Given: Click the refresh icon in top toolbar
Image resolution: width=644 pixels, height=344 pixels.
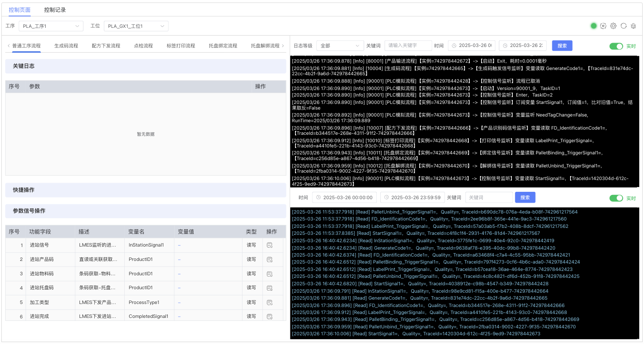Looking at the screenshot, I should click(624, 26).
